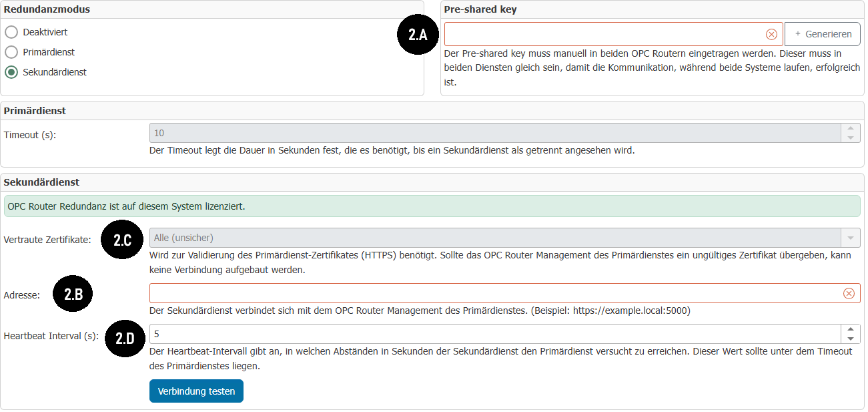The height and width of the screenshot is (412, 868).
Task: Click the clear icon in the Adresse field
Action: tap(849, 293)
